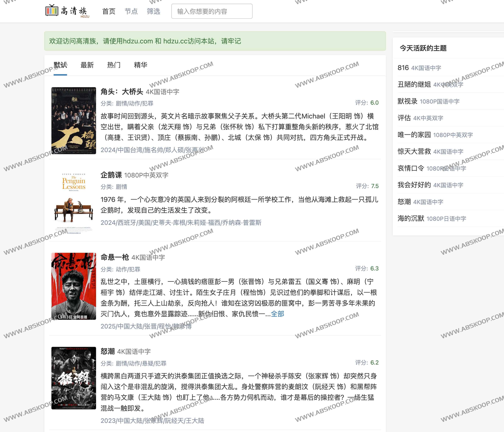This screenshot has width=504, height=432.
Task: Switch to the 精华 tab
Action: click(x=140, y=65)
